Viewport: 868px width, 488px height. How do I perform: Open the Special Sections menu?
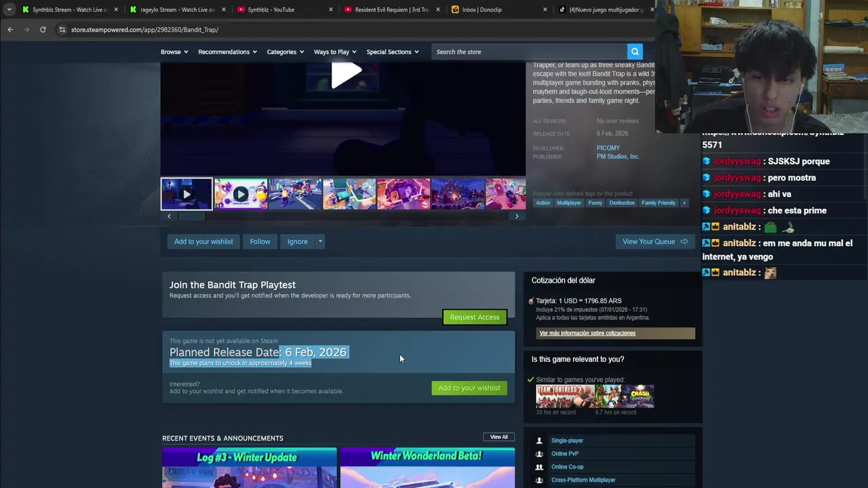(x=392, y=52)
